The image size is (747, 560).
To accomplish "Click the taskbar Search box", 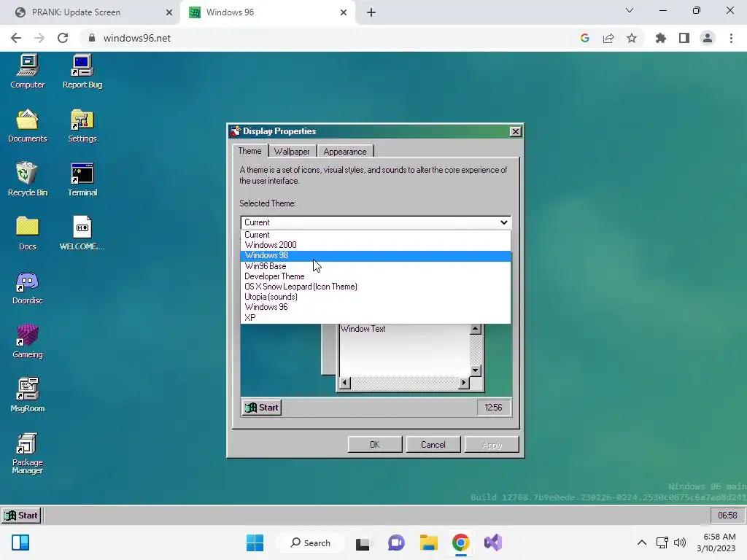I will pos(310,542).
